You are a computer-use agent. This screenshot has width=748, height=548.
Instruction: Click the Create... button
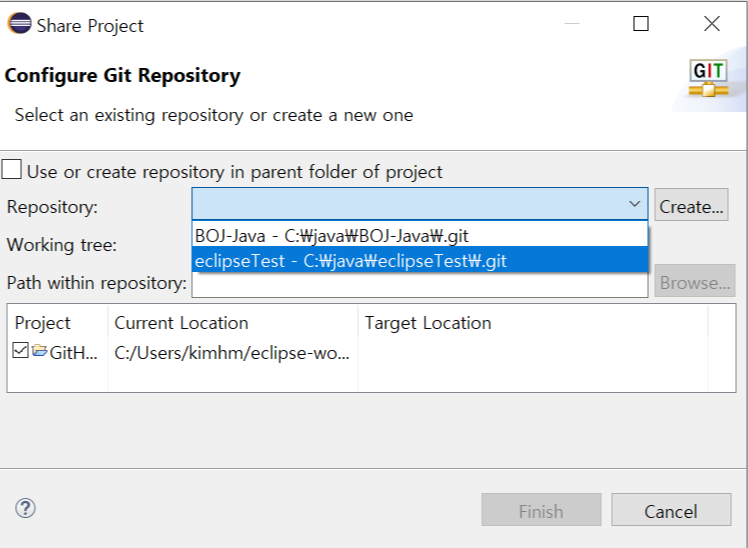tap(691, 205)
